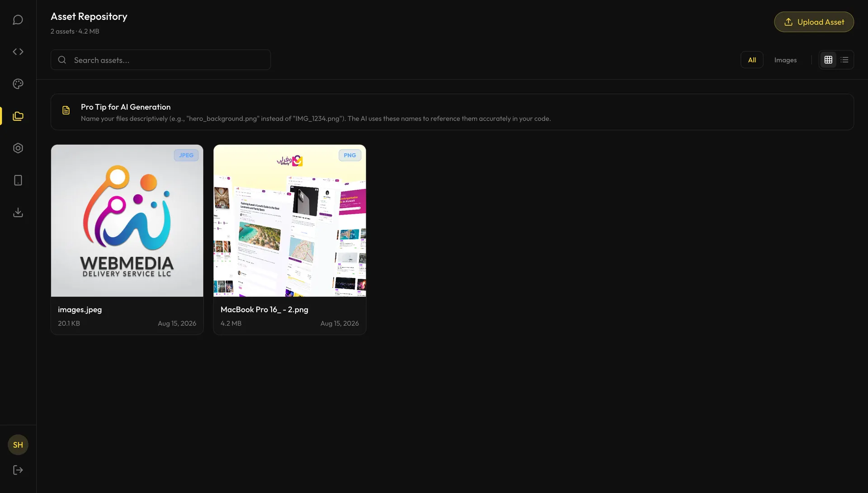The width and height of the screenshot is (868, 493).
Task: Open the hexagon settings icon in sidebar
Action: pos(18,148)
